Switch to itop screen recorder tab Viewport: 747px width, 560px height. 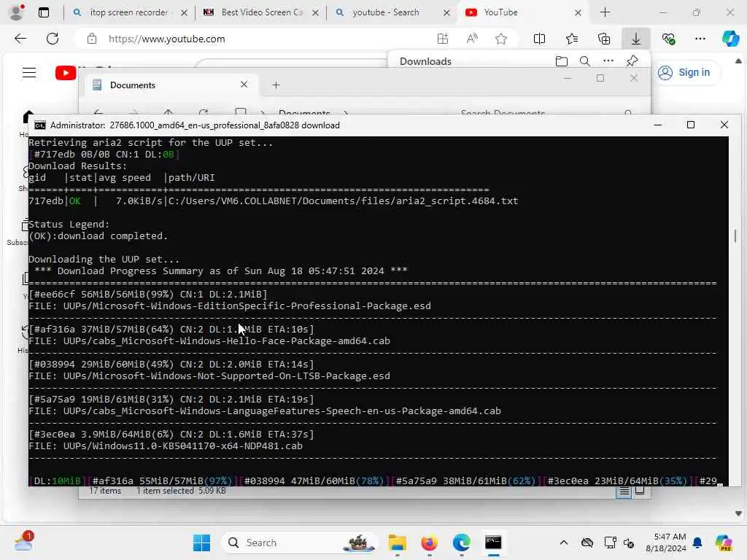pyautogui.click(x=129, y=12)
